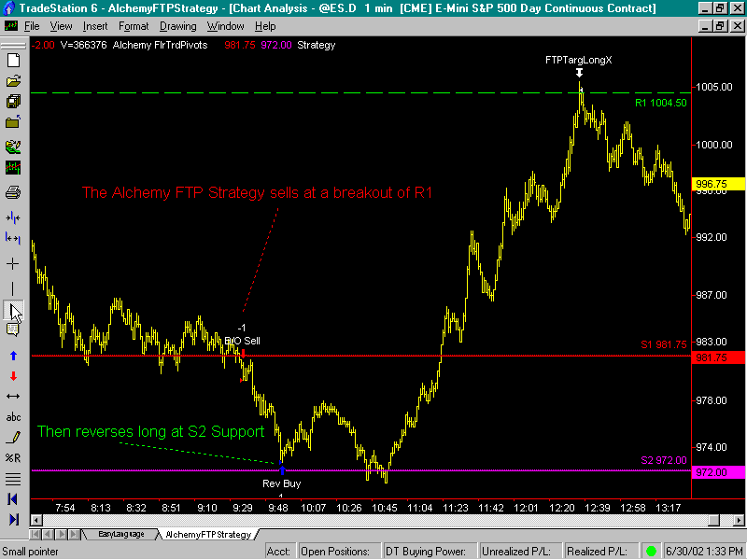The image size is (747, 560).
Task: Open the Insert menu
Action: pyautogui.click(x=95, y=26)
